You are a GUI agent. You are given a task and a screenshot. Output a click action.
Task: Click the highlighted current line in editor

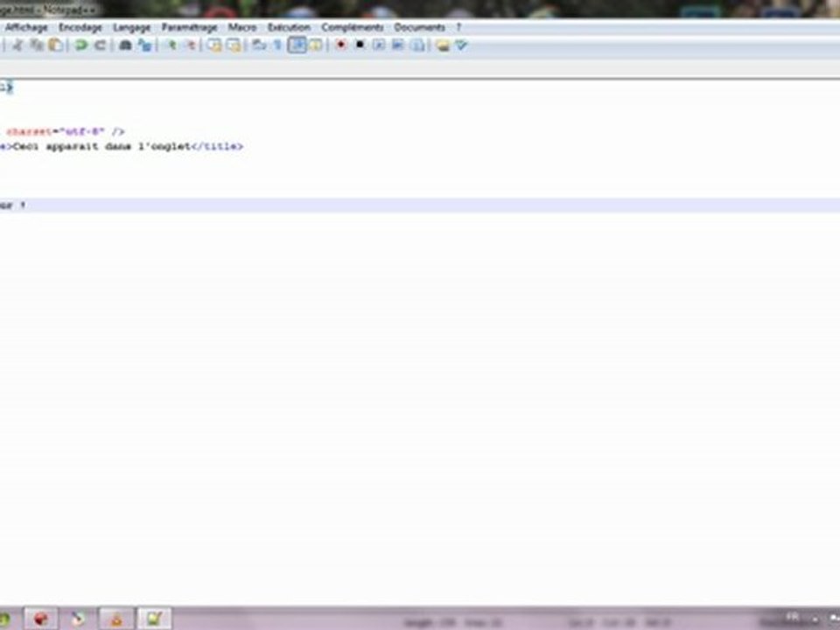click(420, 205)
